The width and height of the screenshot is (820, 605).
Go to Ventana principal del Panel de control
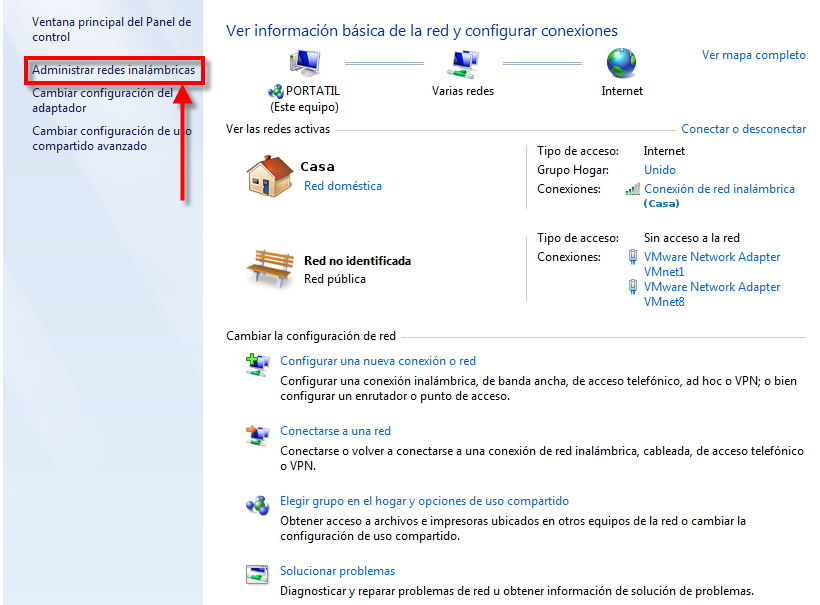[x=111, y=29]
